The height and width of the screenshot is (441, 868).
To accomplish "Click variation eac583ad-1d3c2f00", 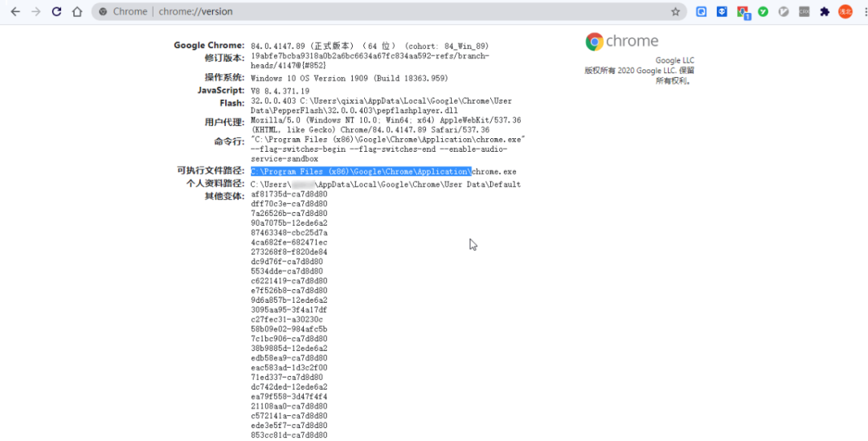I will tap(289, 368).
